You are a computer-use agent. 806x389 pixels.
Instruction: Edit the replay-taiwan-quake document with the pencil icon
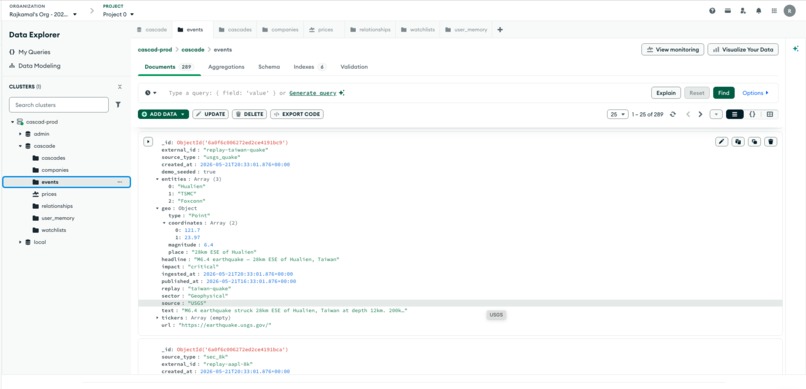[x=722, y=141]
